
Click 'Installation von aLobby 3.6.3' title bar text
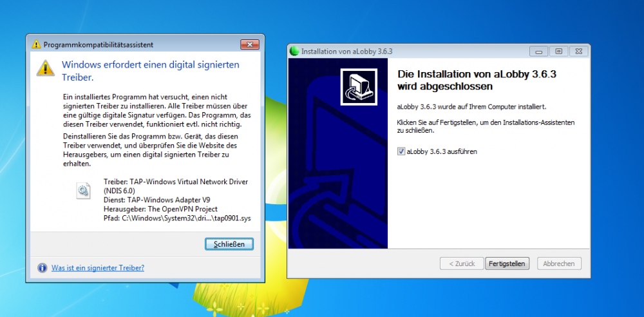347,52
